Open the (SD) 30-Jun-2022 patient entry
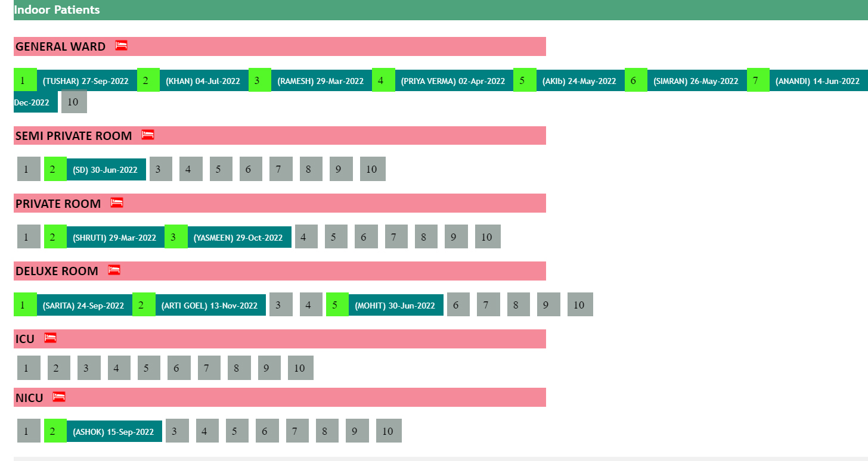Screen dimensions: 868x461 (106, 170)
